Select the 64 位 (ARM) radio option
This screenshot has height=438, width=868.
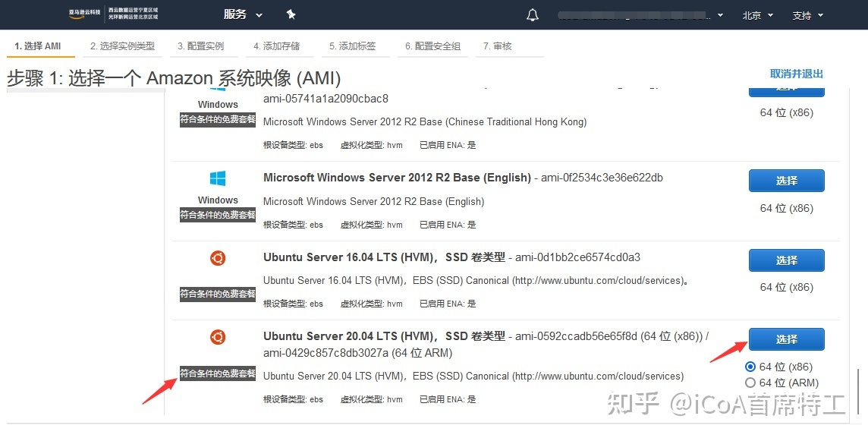(x=750, y=383)
